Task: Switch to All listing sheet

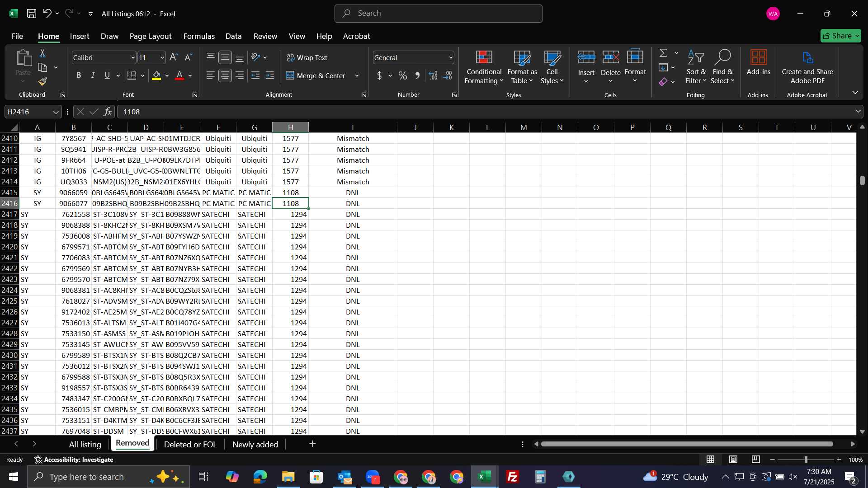Action: click(85, 445)
